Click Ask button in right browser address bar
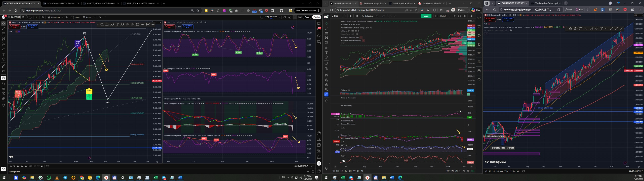The height and width of the screenshot is (181, 644). click(x=579, y=10)
